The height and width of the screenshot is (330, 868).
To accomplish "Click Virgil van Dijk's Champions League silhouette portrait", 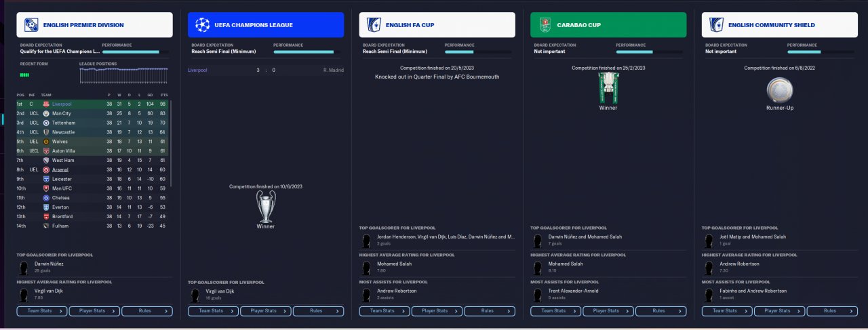I will tap(195, 294).
